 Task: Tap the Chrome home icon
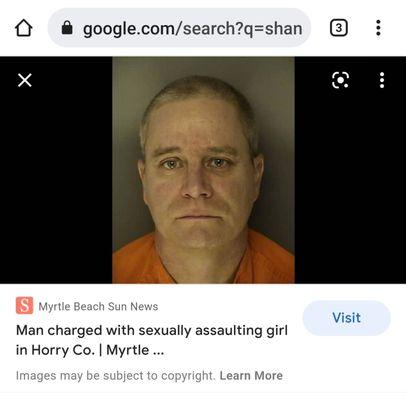click(x=24, y=28)
